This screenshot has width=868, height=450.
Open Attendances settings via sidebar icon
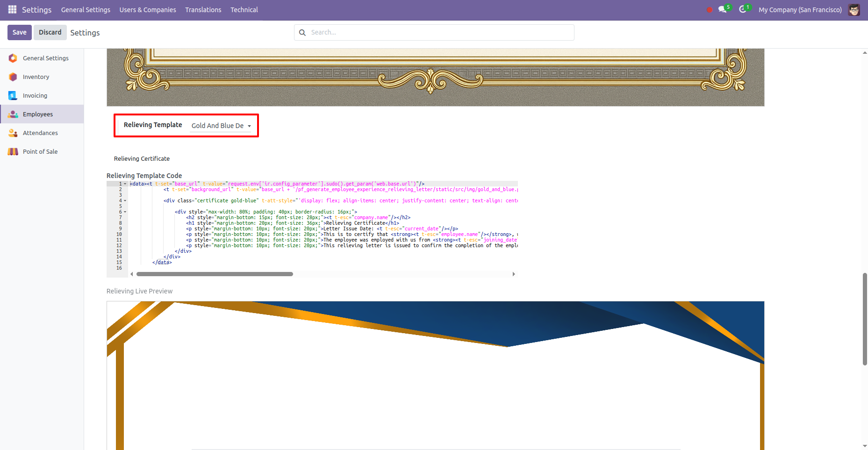pyautogui.click(x=13, y=133)
